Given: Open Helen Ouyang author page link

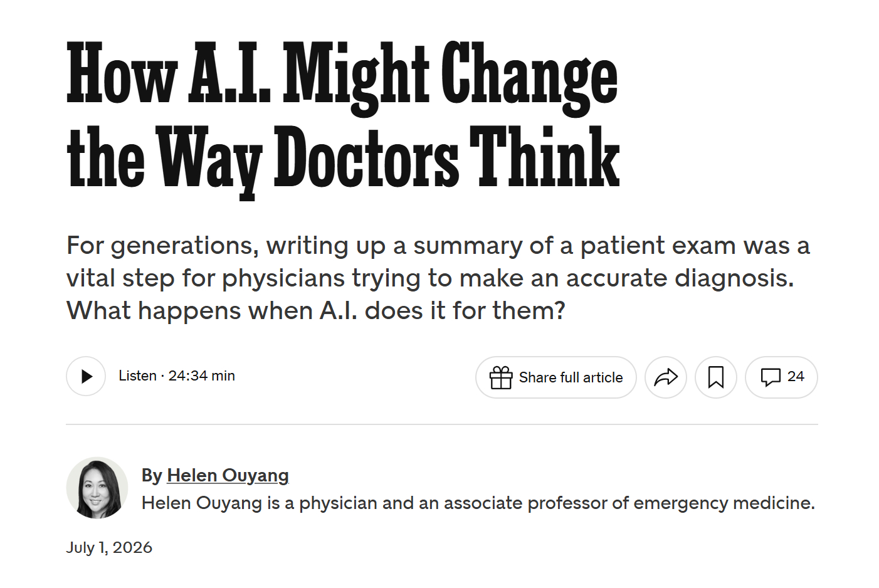Looking at the screenshot, I should (228, 476).
